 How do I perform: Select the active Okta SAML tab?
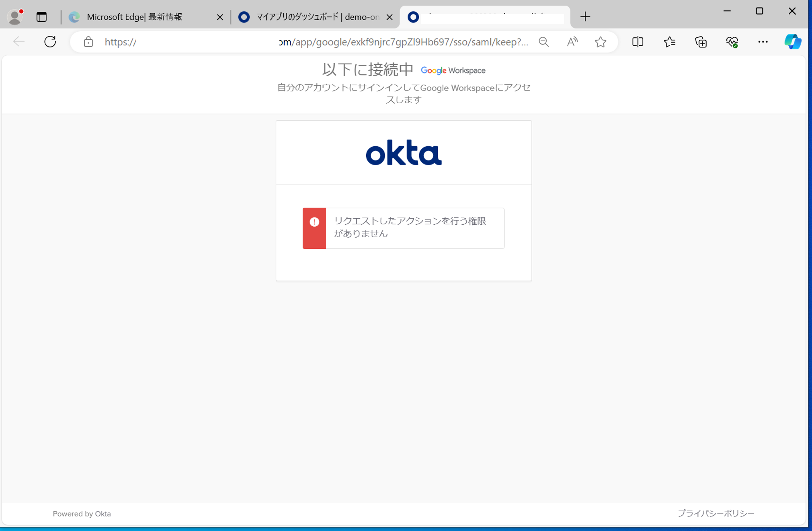(x=485, y=17)
